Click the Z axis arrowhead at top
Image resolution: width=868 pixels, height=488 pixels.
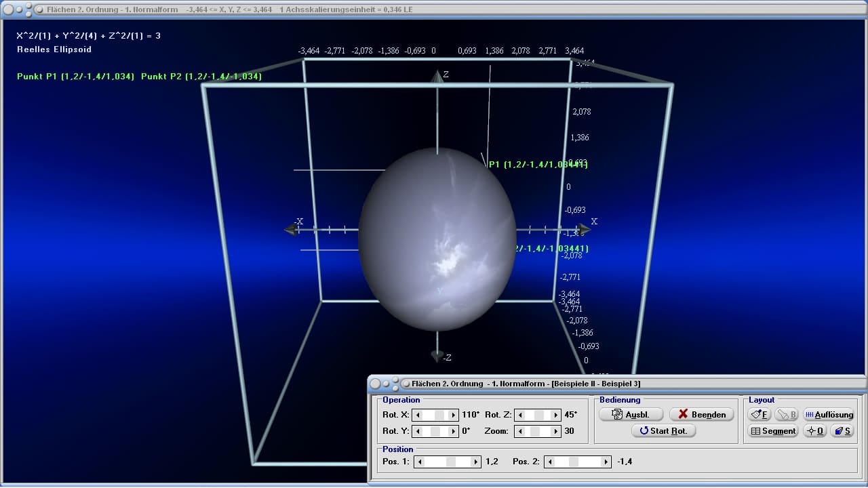point(437,76)
